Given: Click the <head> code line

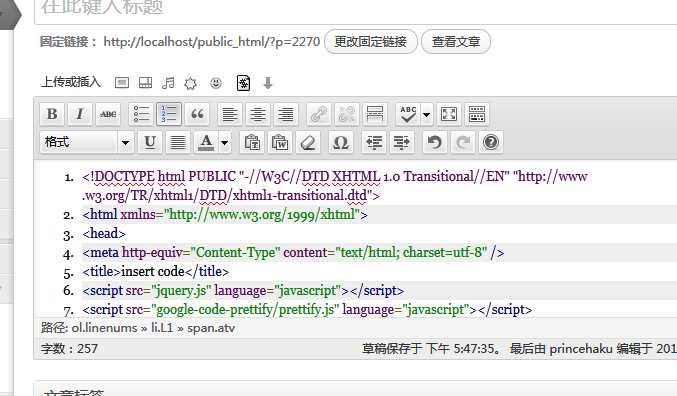Looking at the screenshot, I should point(104,233).
